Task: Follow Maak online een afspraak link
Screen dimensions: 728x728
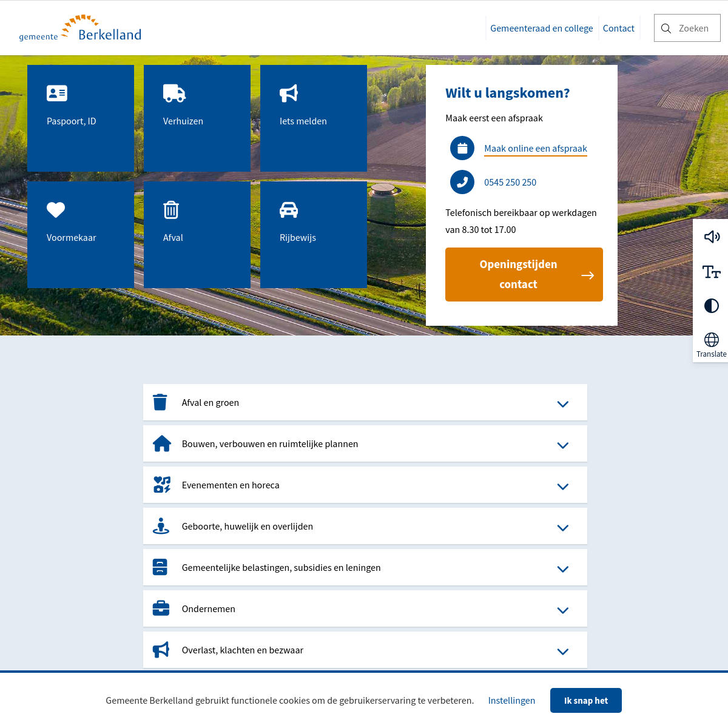Action: click(x=536, y=149)
